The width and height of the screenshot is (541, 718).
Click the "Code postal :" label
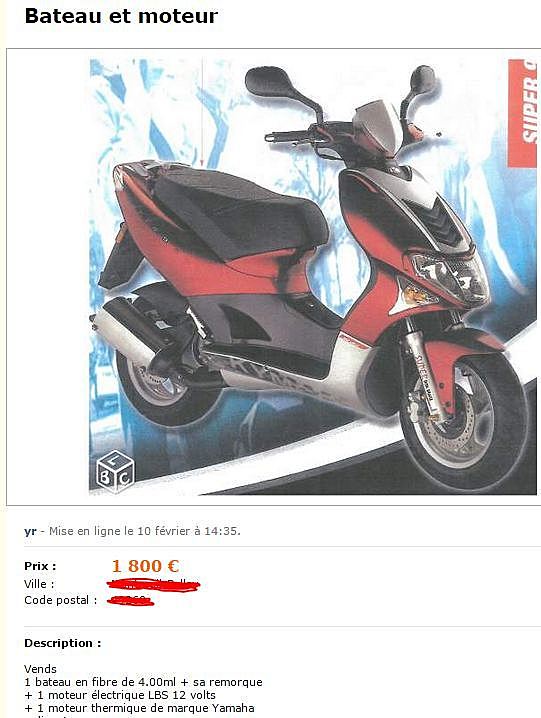[x=60, y=600]
